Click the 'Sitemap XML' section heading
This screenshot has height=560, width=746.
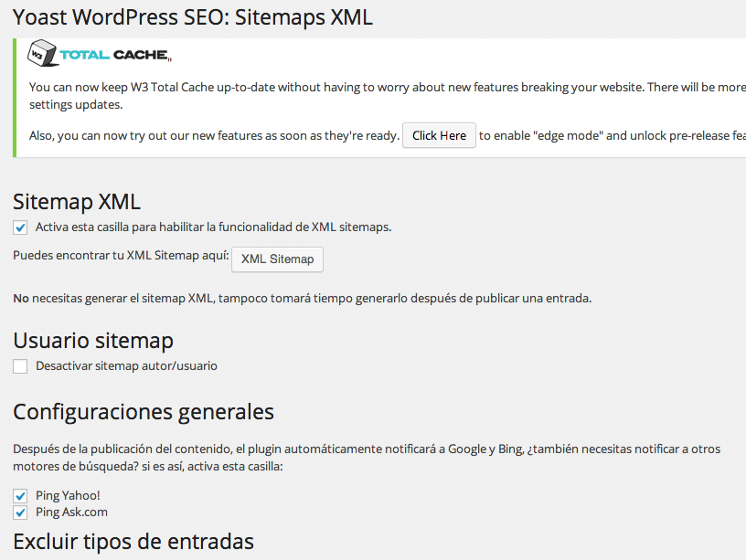pyautogui.click(x=77, y=202)
